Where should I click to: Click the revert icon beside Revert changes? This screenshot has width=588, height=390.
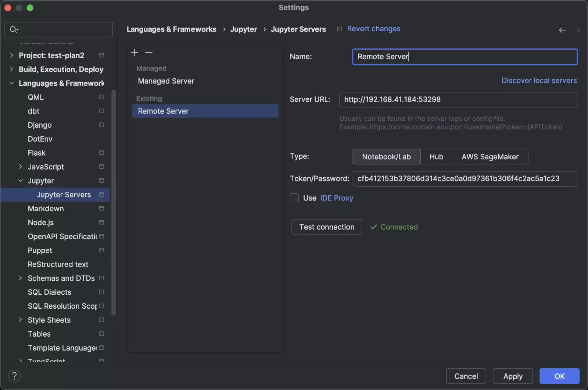click(x=339, y=29)
